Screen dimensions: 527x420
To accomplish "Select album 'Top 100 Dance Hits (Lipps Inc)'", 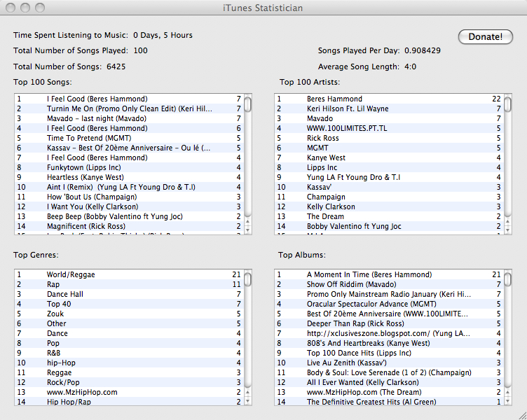I will point(390,353).
